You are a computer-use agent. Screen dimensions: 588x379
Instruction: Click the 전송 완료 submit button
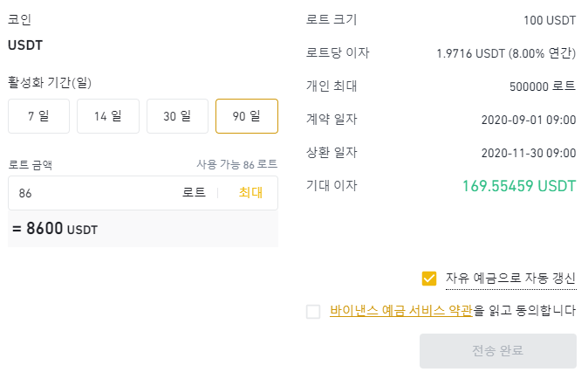(497, 351)
